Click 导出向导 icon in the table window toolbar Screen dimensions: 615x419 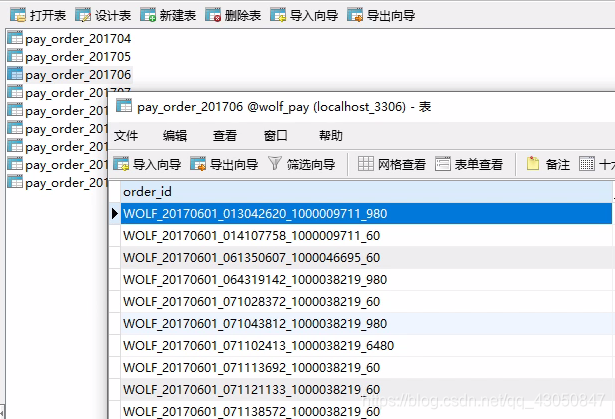pyautogui.click(x=198, y=164)
